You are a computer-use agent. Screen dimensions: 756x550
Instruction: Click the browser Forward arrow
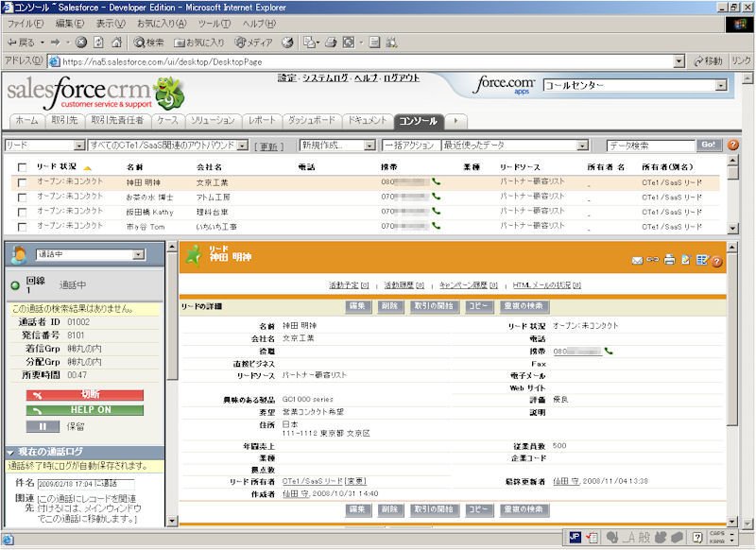56,43
